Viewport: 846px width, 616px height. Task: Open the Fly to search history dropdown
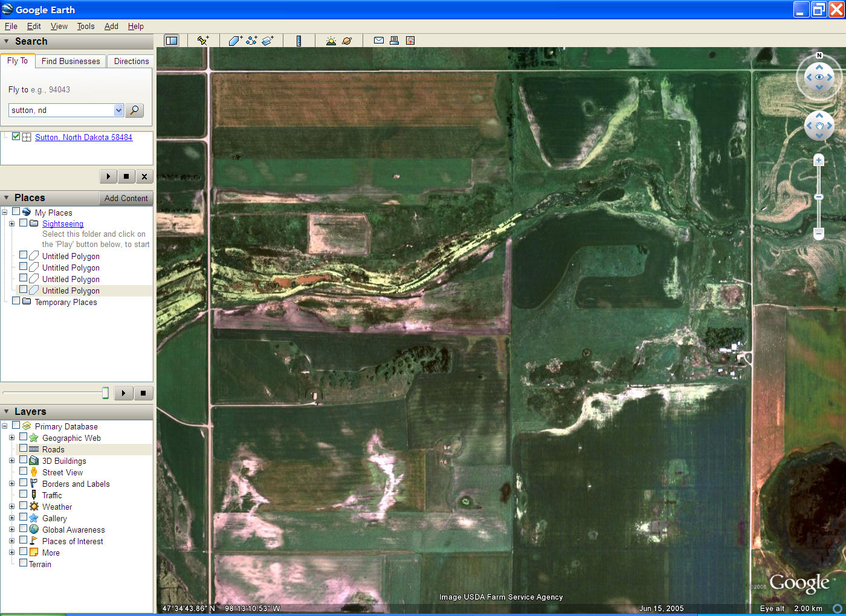118,110
